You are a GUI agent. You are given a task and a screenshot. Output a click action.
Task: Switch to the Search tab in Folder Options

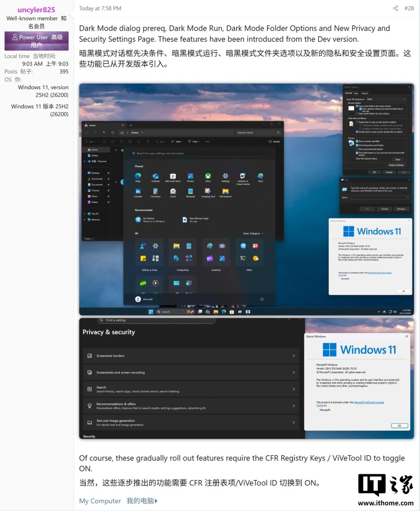[365, 93]
